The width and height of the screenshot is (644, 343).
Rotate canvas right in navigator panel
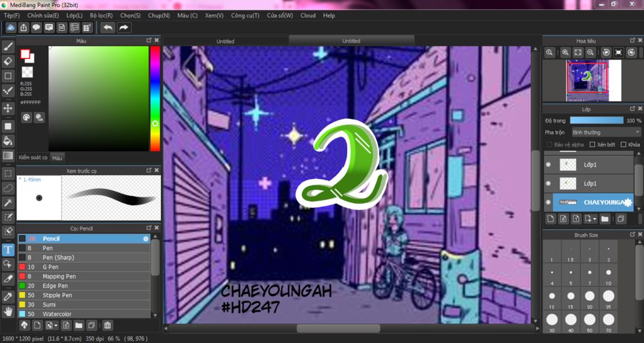631,53
